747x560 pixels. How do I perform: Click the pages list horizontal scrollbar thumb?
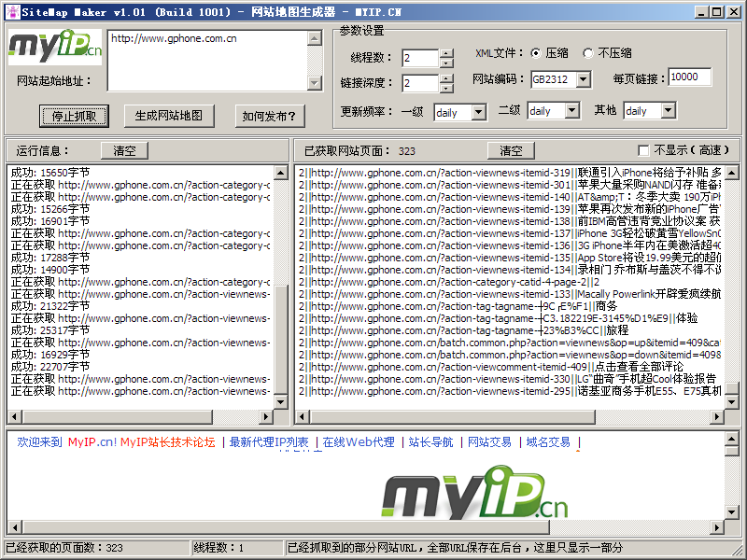(452, 416)
